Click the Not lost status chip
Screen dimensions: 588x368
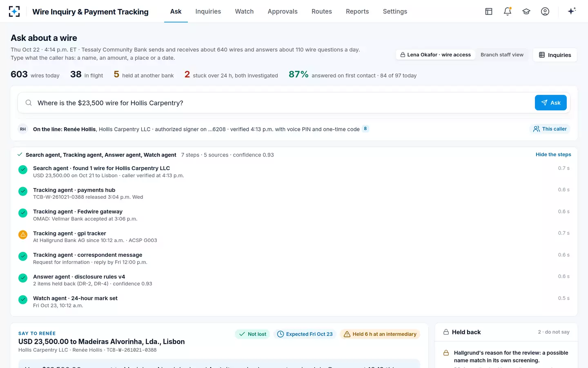click(x=252, y=334)
